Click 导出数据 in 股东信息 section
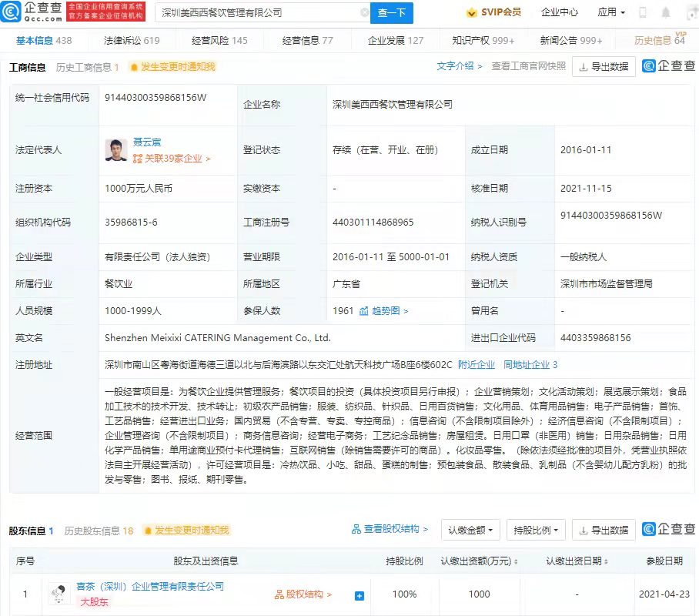 pyautogui.click(x=604, y=531)
